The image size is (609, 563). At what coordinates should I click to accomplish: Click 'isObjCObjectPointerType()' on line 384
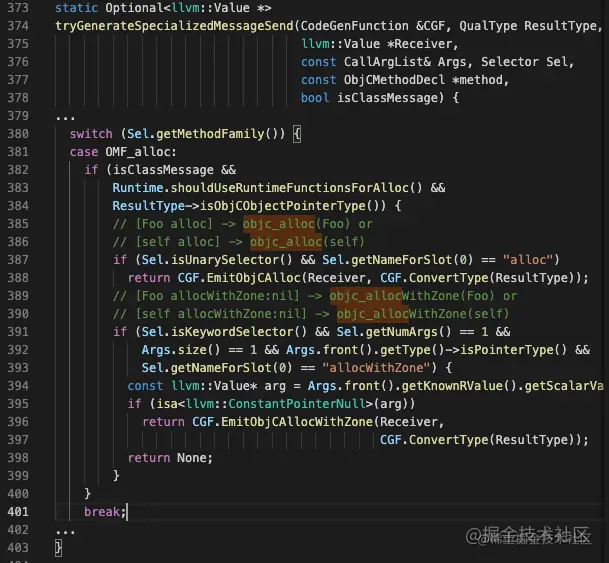[293, 206]
